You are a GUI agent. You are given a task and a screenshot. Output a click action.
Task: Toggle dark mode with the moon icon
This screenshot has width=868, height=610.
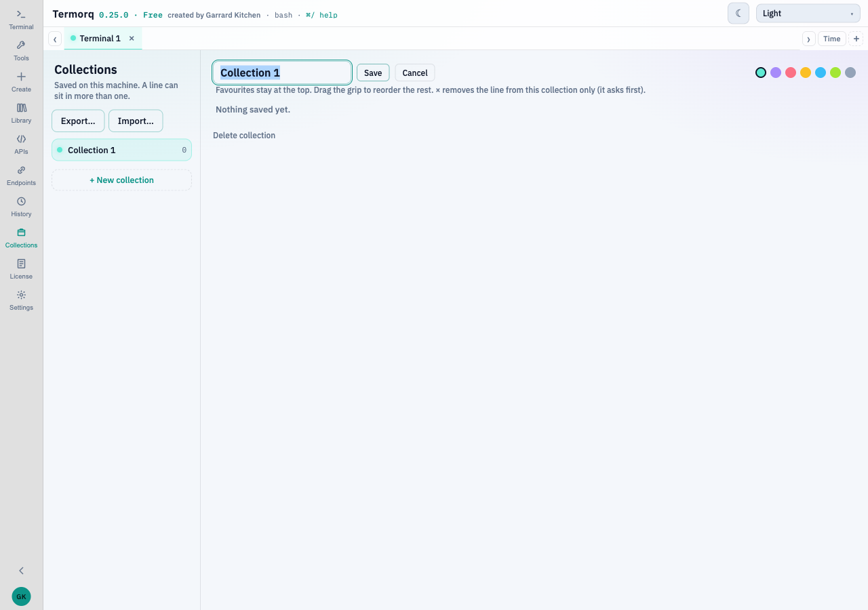(738, 14)
